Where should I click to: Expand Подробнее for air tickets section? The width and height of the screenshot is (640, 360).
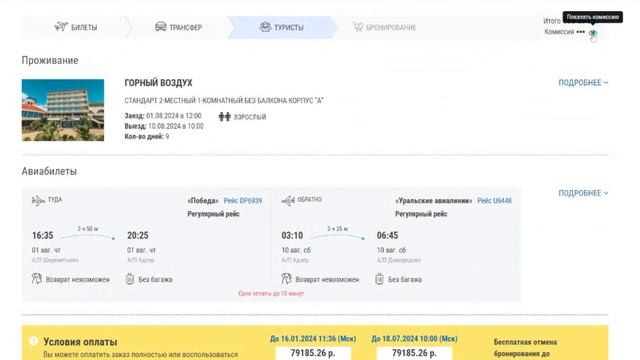[x=583, y=193]
